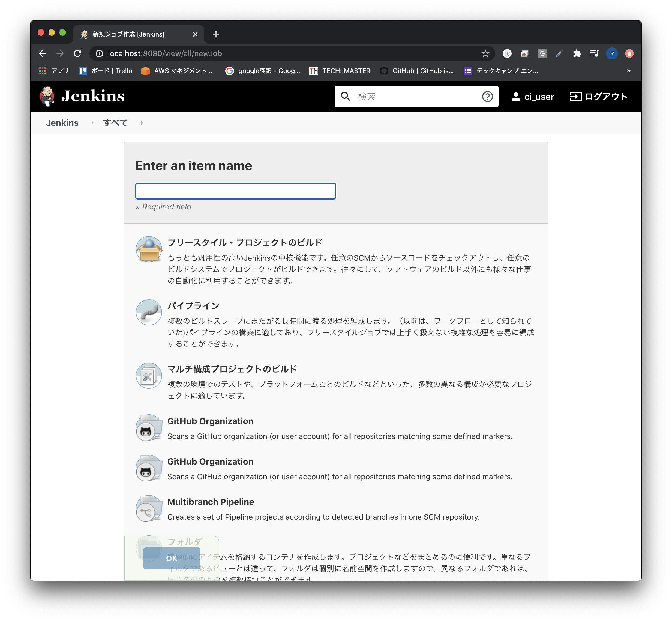Open the search help question-mark icon
Screen dimensions: 672x621
[487, 97]
